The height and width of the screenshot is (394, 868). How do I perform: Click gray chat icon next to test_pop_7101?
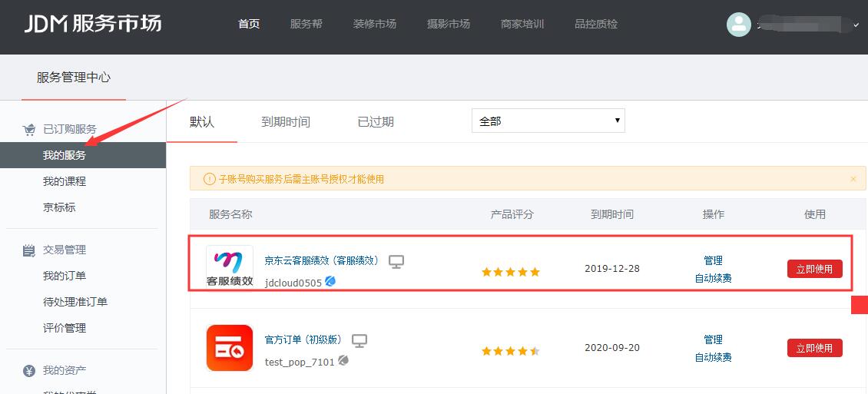[x=343, y=361]
